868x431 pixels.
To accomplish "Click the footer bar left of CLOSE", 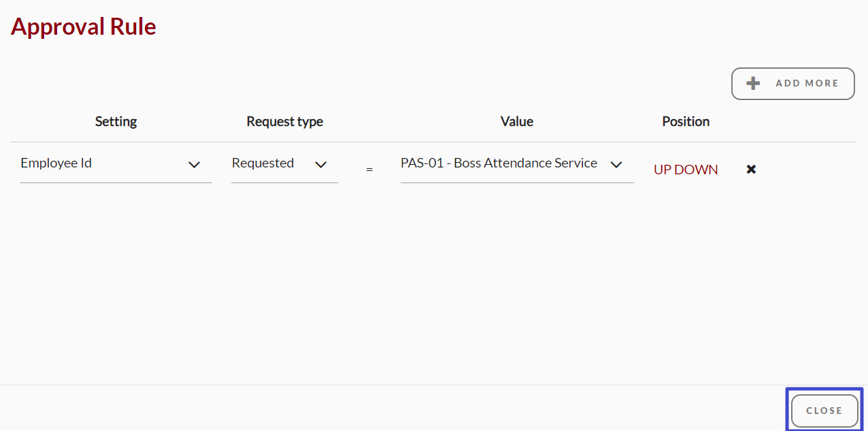I will 391,409.
